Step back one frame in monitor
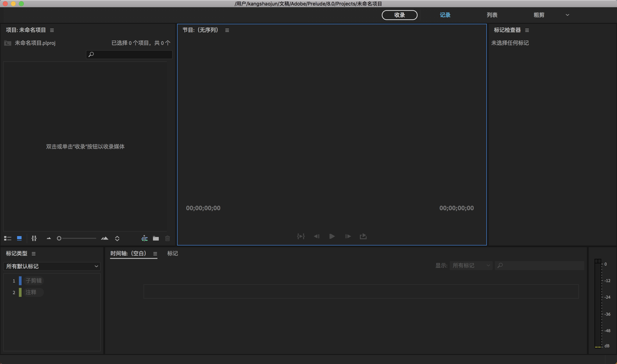 click(317, 236)
